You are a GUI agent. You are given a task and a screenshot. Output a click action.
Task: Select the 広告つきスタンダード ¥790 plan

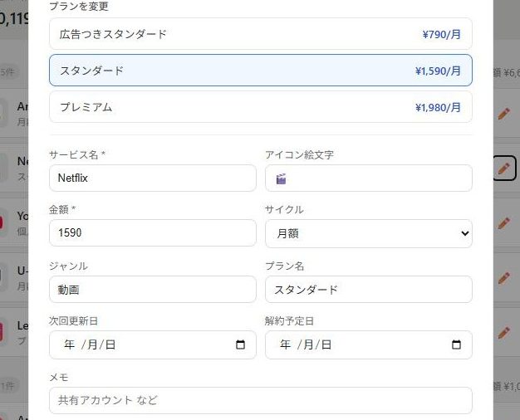(261, 34)
